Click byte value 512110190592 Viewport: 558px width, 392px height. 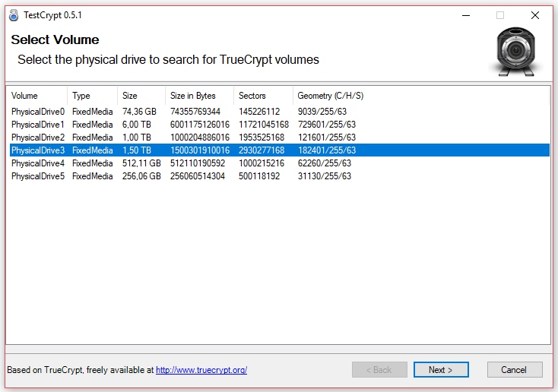(198, 163)
